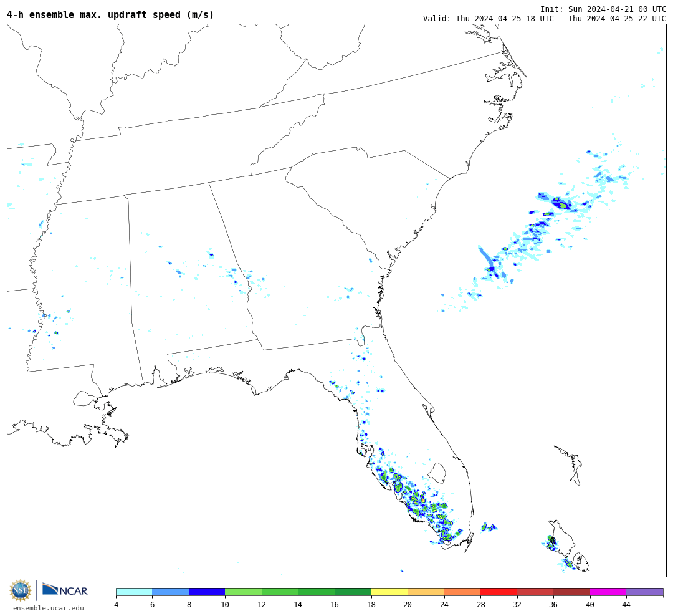Click the 12–14 m/s green swatch
This screenshot has height=616, width=673.
point(280,592)
